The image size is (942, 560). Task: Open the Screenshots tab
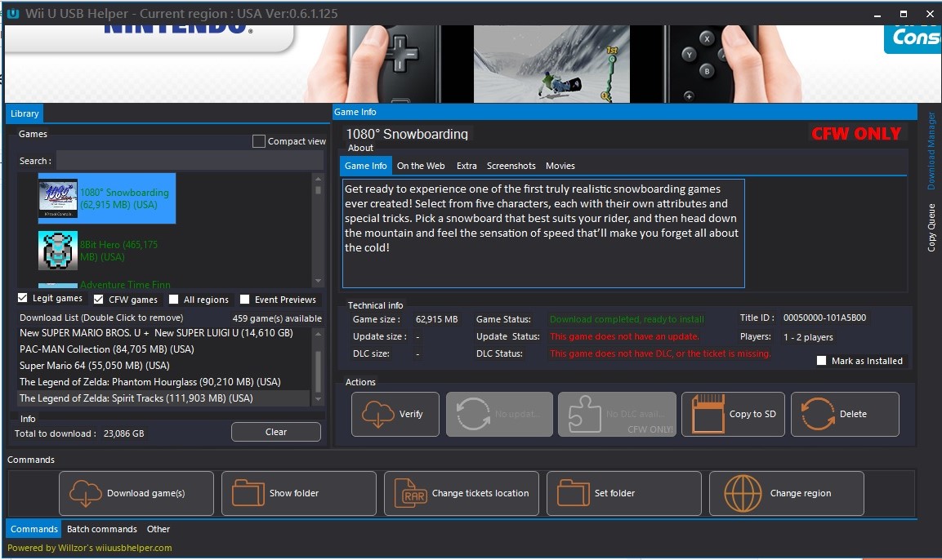point(511,166)
